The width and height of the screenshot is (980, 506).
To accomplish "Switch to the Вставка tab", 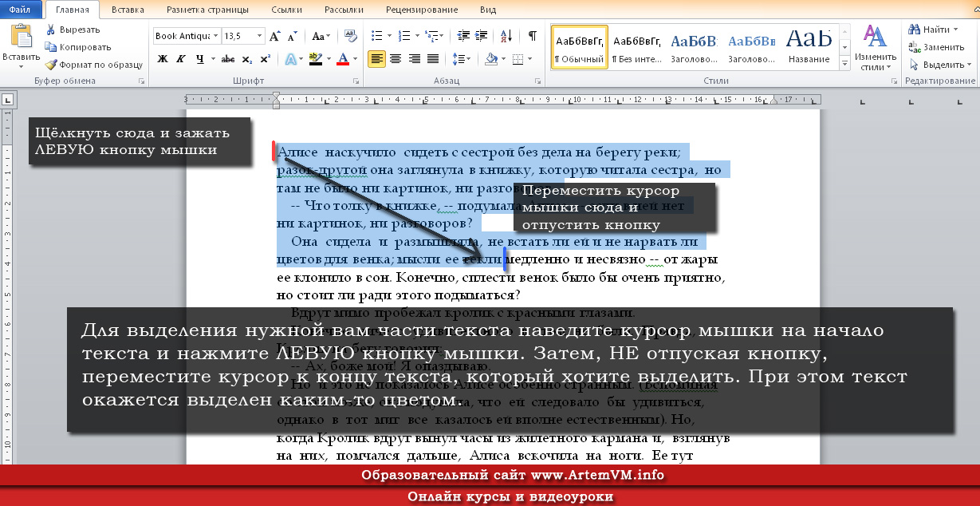I will pyautogui.click(x=128, y=10).
